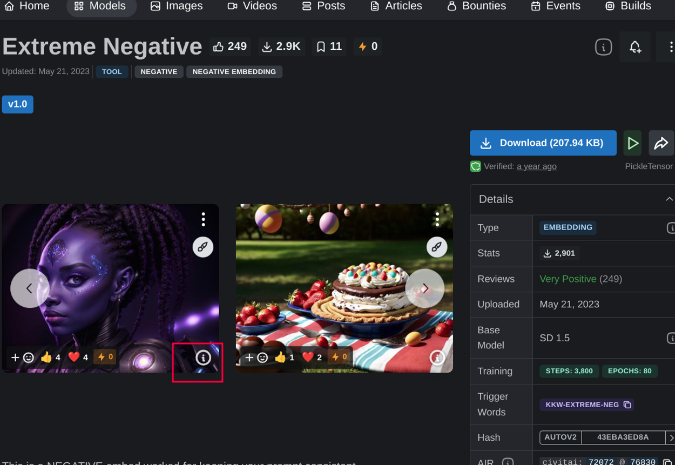This screenshot has height=465, width=675.
Task: Bookmark the model via 11 collections badge
Action: (x=329, y=46)
